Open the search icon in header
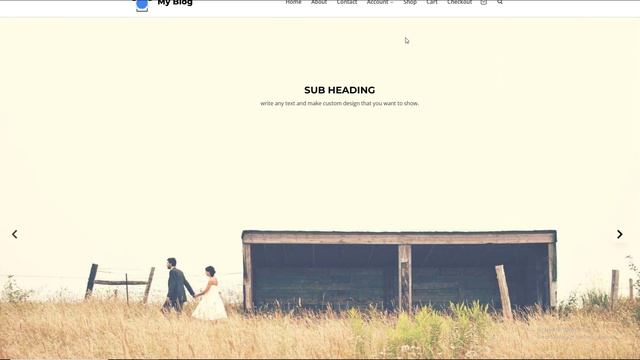The width and height of the screenshot is (640, 360). pyautogui.click(x=500, y=2)
